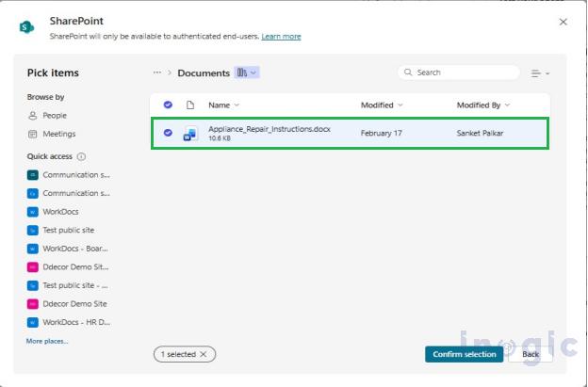
Task: Open first Communication s... site with dark teal icon
Action: pyautogui.click(x=69, y=175)
